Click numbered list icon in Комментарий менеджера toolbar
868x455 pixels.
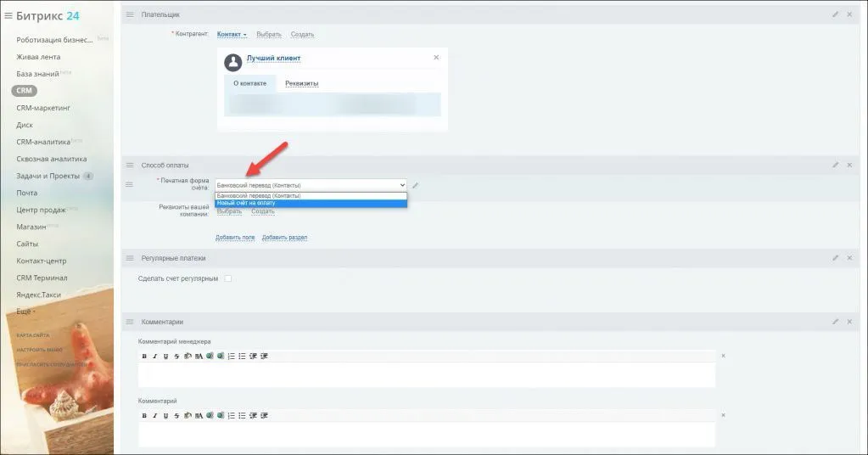(x=231, y=356)
